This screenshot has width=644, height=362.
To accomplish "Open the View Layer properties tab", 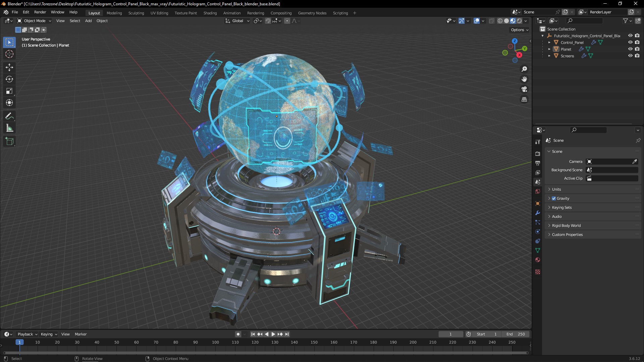I will [538, 172].
